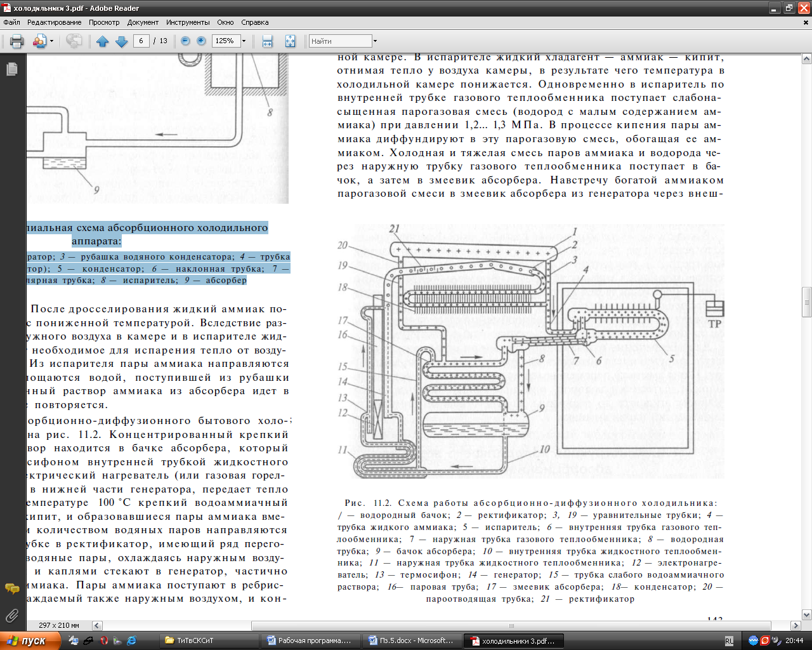Click the zoom field showing 125%

pos(226,41)
